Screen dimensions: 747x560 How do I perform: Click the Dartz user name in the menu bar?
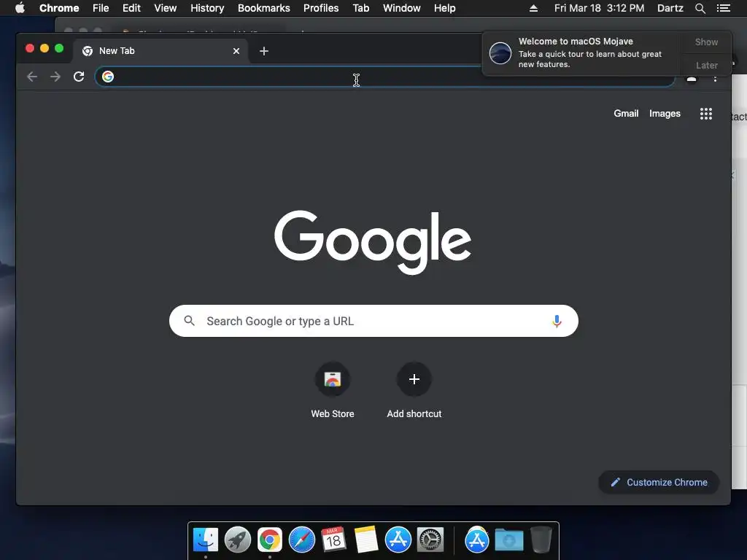tap(670, 8)
